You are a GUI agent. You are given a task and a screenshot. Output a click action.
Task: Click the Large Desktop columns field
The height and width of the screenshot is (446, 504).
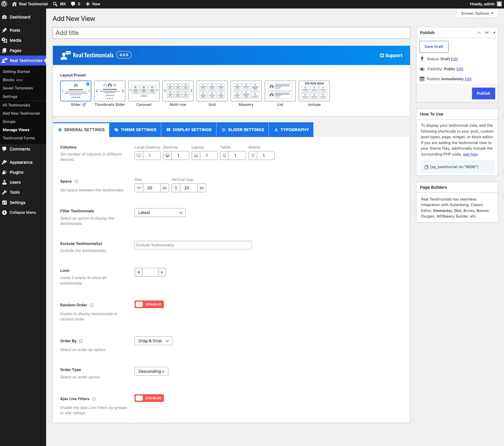pyautogui.click(x=152, y=156)
